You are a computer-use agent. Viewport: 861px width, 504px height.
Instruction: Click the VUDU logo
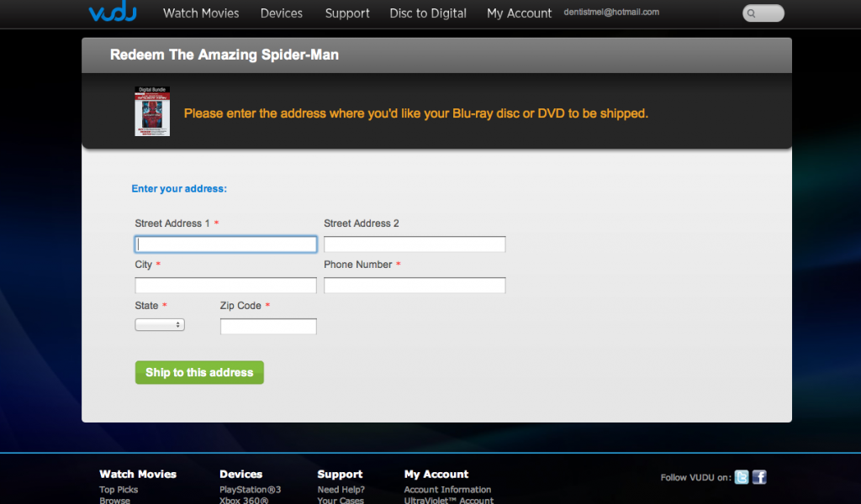[x=113, y=11]
